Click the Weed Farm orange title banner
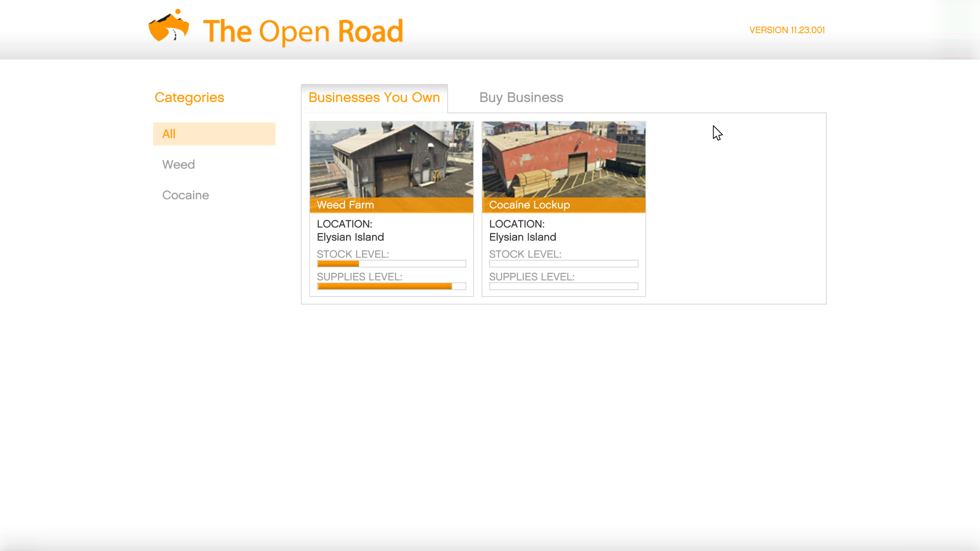The image size is (980, 551). pos(391,205)
